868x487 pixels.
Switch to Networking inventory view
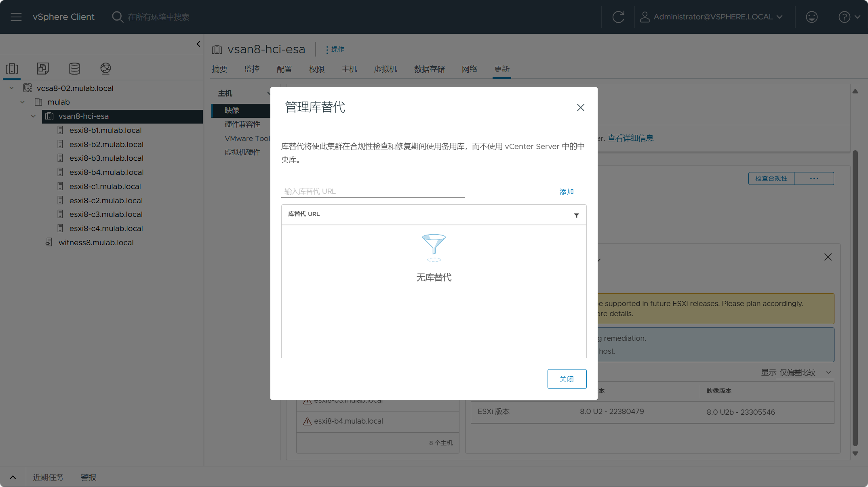tap(105, 69)
